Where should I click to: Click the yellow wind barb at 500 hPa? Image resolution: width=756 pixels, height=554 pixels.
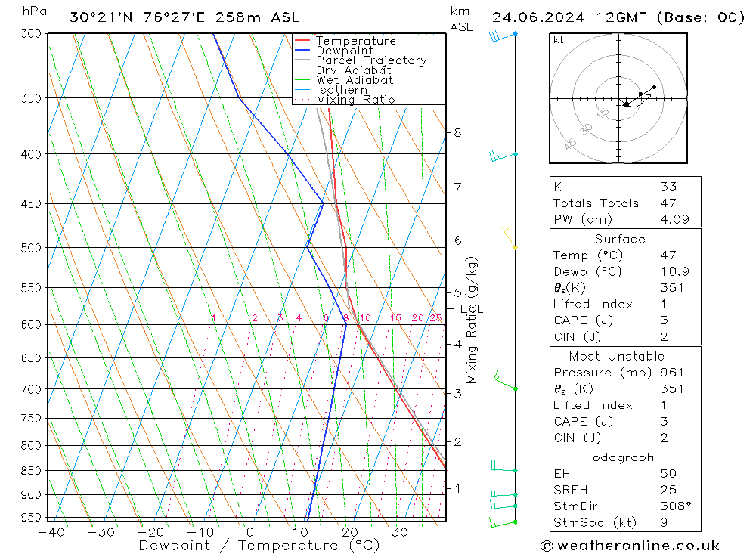point(509,238)
